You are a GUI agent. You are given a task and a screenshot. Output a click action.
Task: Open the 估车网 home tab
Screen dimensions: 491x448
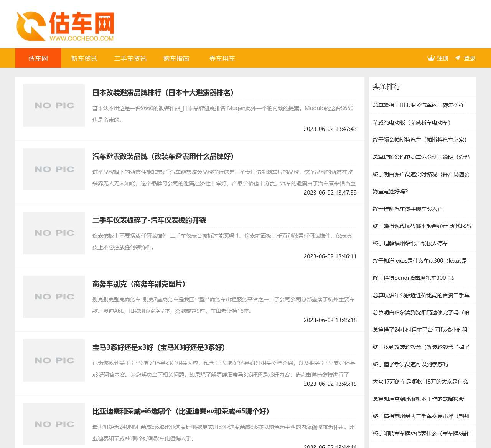[38, 58]
